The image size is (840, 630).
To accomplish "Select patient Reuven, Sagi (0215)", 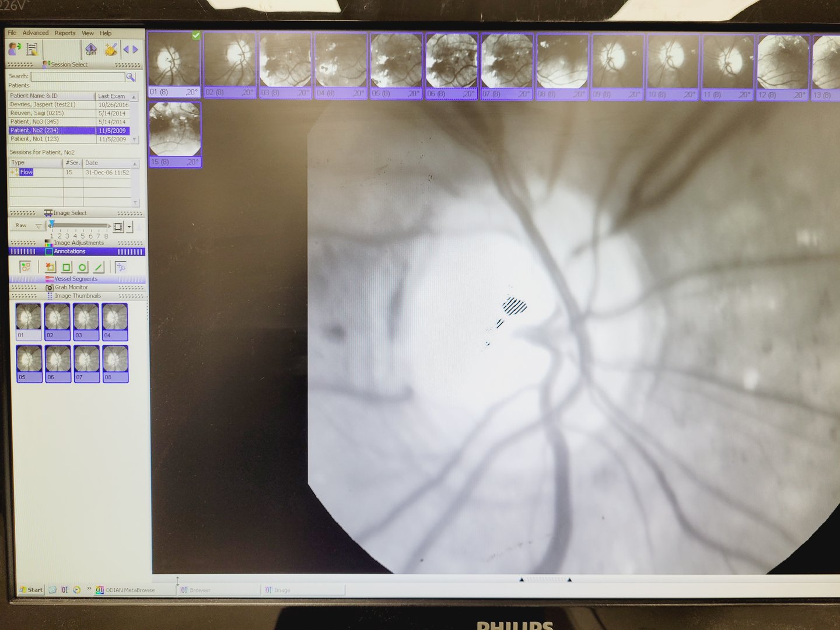I will pyautogui.click(x=69, y=113).
